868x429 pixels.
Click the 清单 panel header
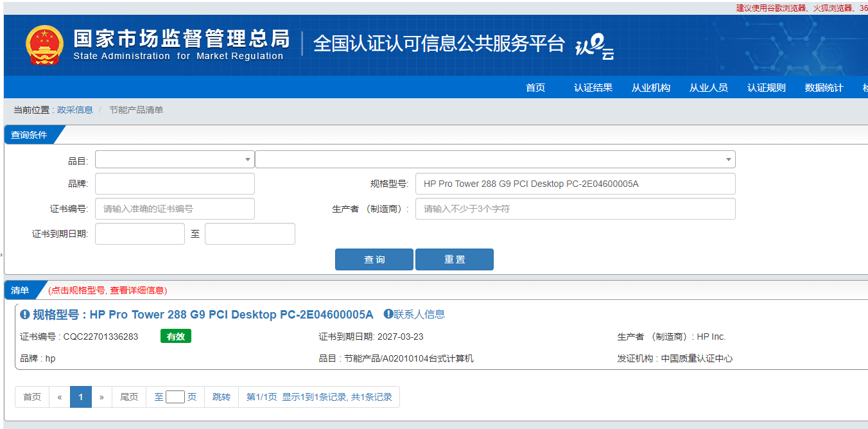point(20,290)
